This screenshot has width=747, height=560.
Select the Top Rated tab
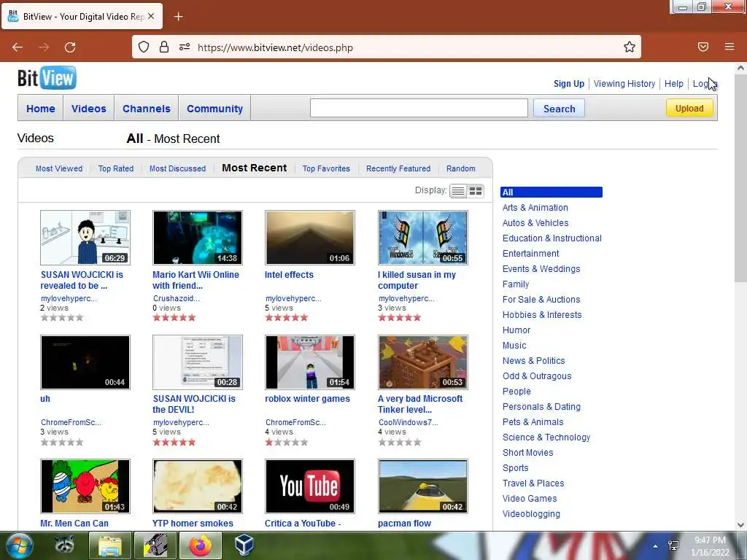[x=116, y=168]
